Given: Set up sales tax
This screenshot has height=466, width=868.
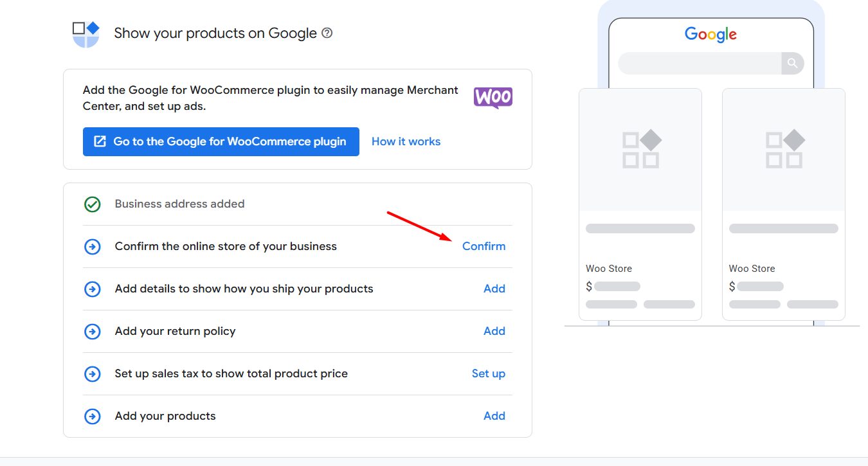Looking at the screenshot, I should coord(489,373).
